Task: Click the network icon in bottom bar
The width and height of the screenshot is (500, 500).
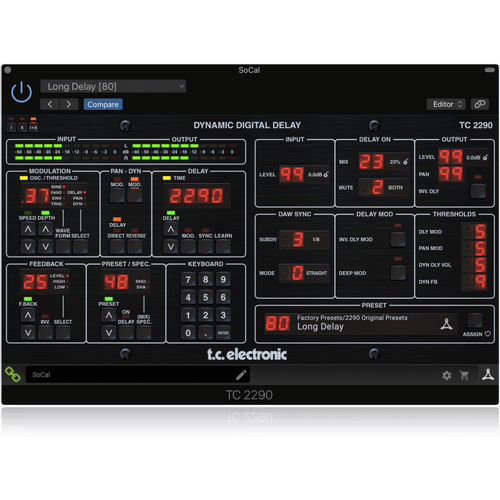Action: coord(488,375)
